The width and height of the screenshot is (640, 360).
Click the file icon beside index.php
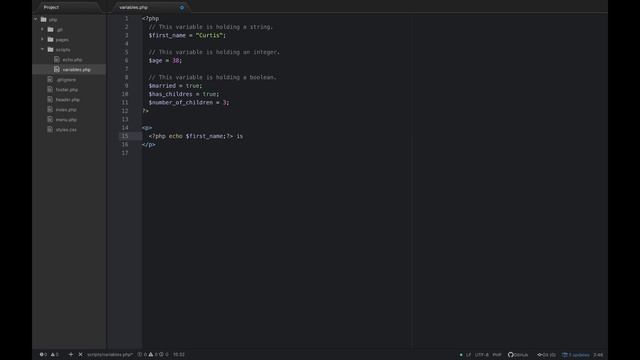pyautogui.click(x=50, y=109)
